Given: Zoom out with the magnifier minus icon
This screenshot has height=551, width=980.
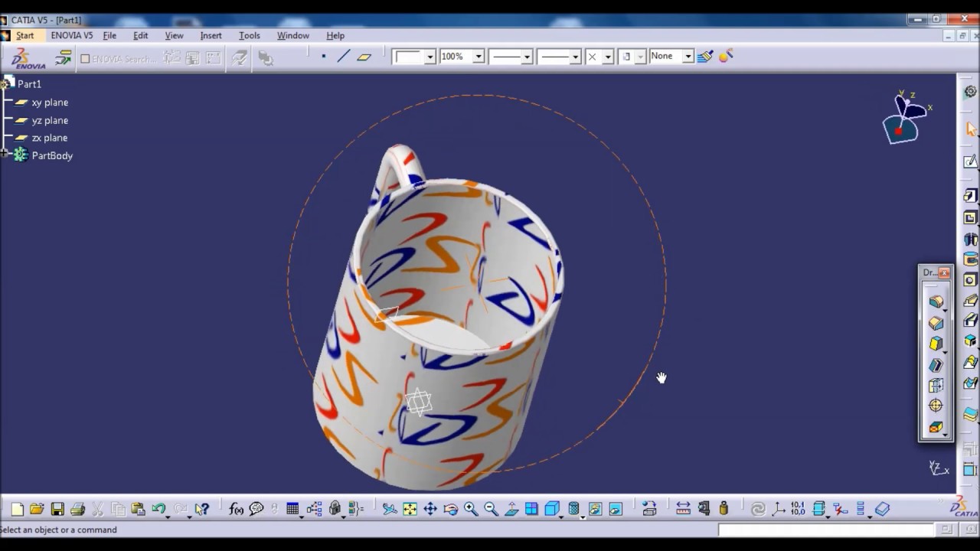Looking at the screenshot, I should (x=491, y=509).
